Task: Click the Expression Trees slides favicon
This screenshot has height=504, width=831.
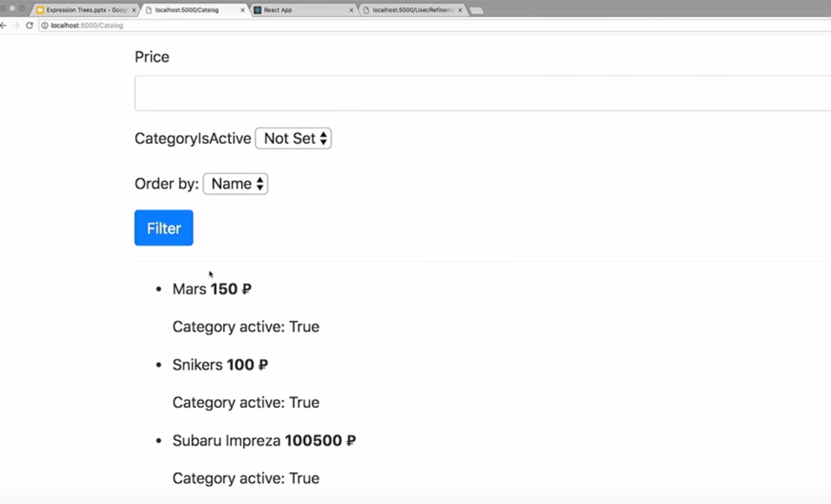Action: pyautogui.click(x=40, y=10)
